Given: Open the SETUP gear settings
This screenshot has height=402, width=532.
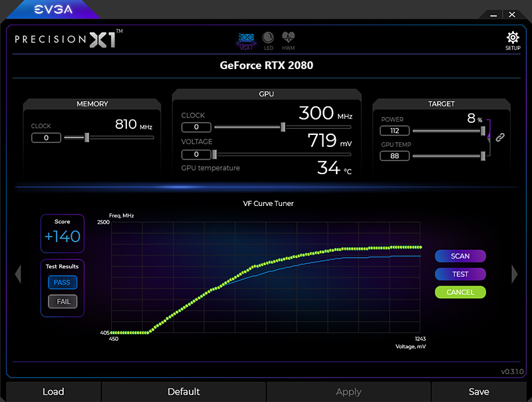Looking at the screenshot, I should point(513,41).
